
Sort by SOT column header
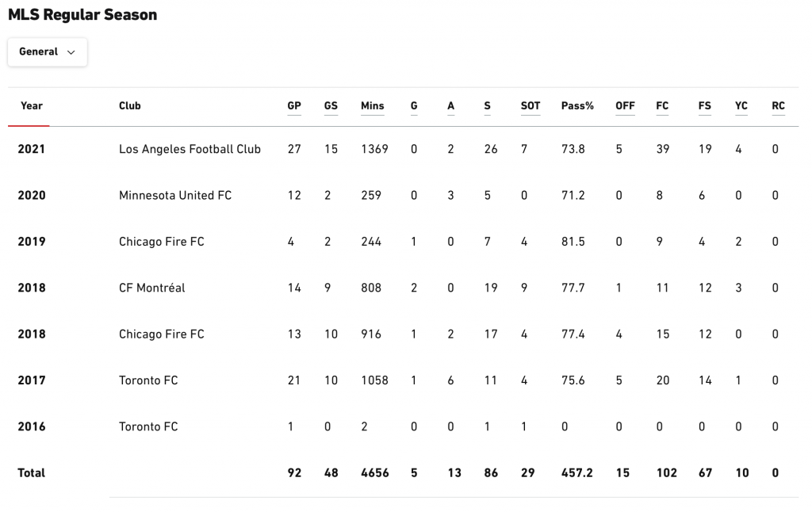pyautogui.click(x=530, y=105)
